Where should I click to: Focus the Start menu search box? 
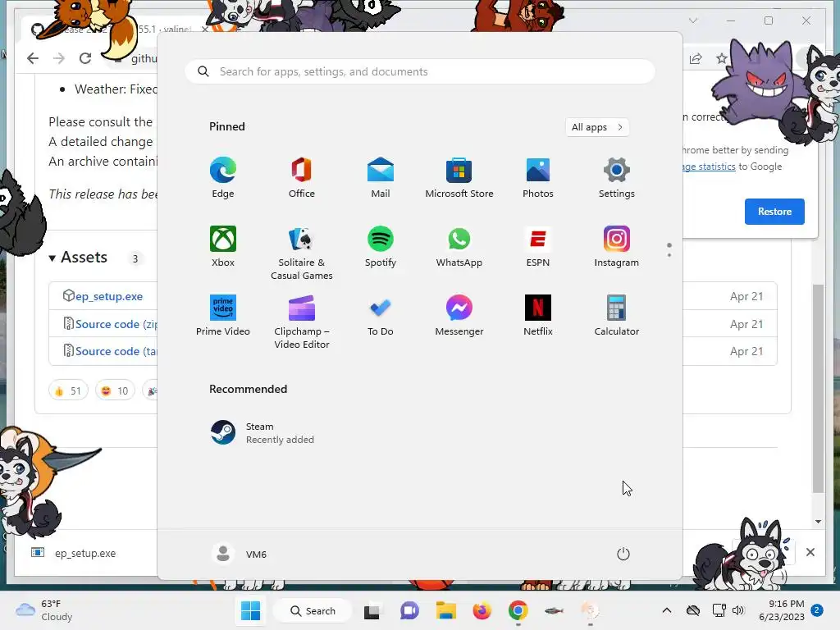[420, 72]
